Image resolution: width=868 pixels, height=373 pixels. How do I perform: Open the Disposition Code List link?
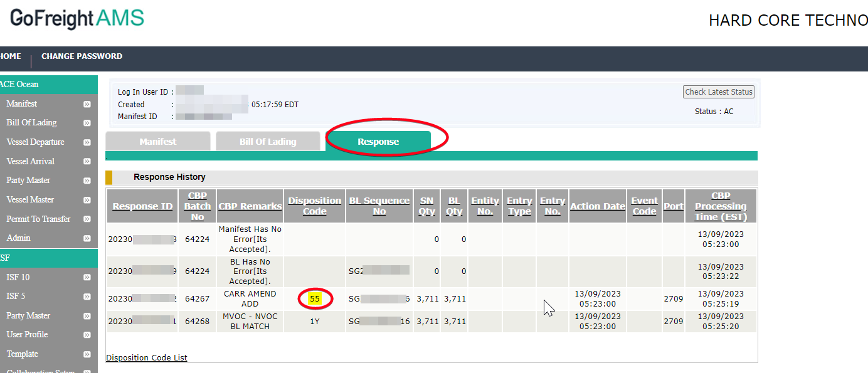[146, 357]
